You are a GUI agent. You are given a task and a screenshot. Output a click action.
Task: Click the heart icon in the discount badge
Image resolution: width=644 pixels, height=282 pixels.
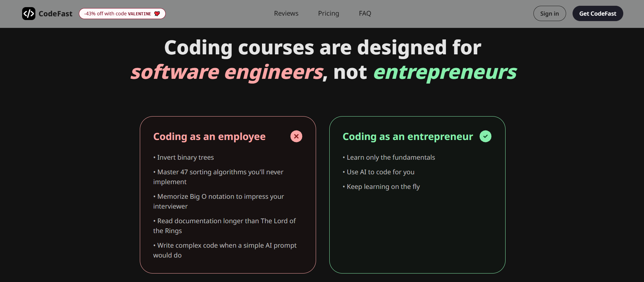tap(157, 14)
